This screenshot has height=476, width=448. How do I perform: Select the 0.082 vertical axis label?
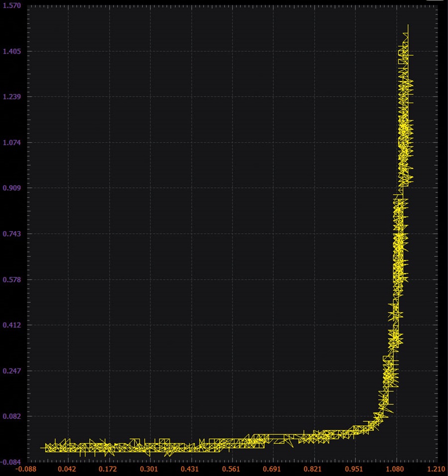coord(12,416)
